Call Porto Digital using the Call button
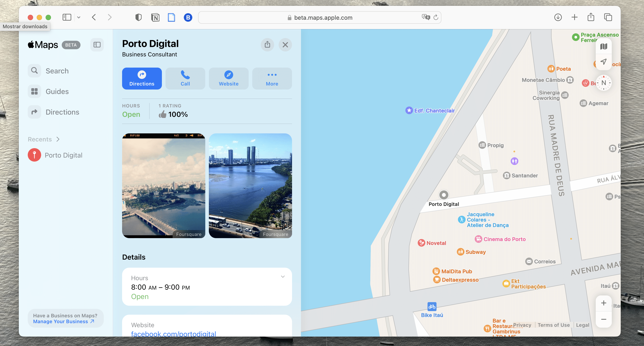Screen dimensions: 644x346 (x=185, y=78)
